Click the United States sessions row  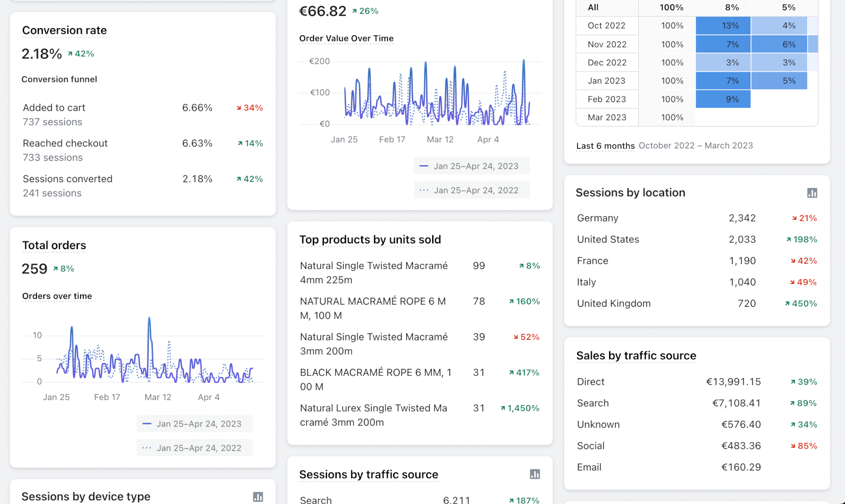pos(697,239)
